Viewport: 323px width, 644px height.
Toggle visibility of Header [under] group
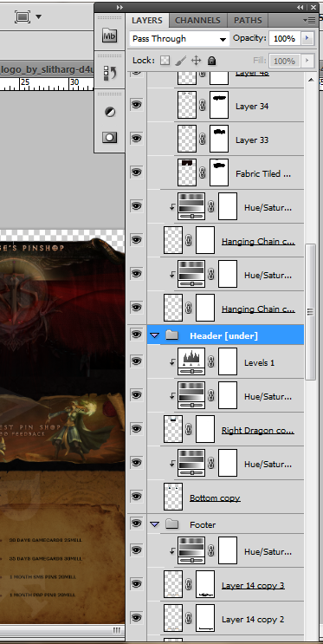[x=136, y=335]
